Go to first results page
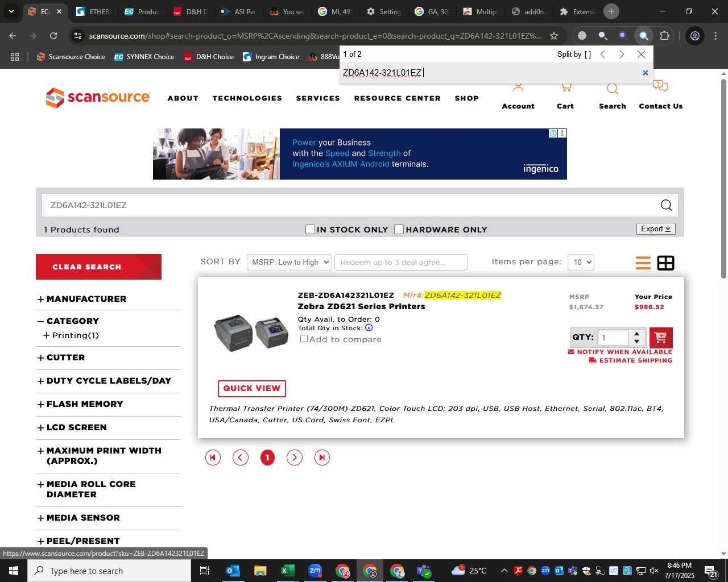The image size is (728, 582). pyautogui.click(x=213, y=458)
